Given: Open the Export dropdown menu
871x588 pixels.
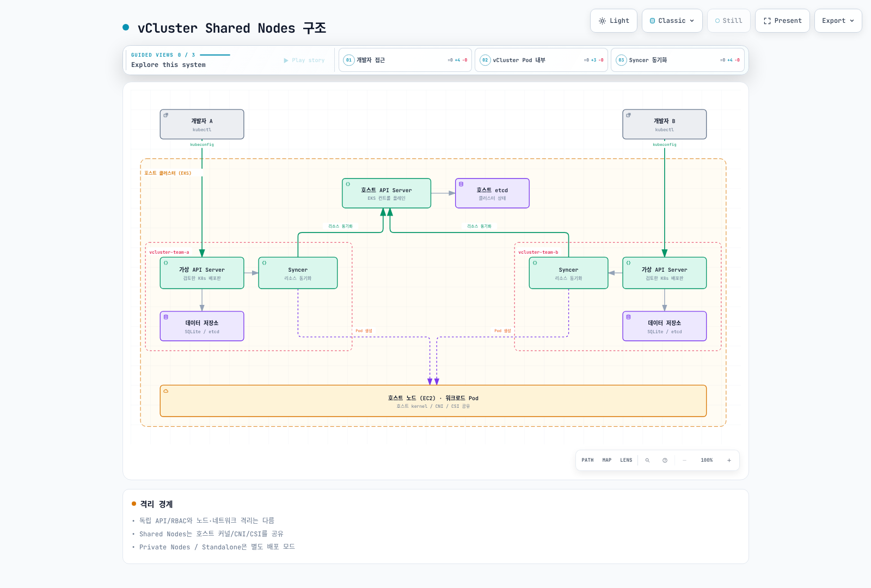Looking at the screenshot, I should click(x=838, y=21).
